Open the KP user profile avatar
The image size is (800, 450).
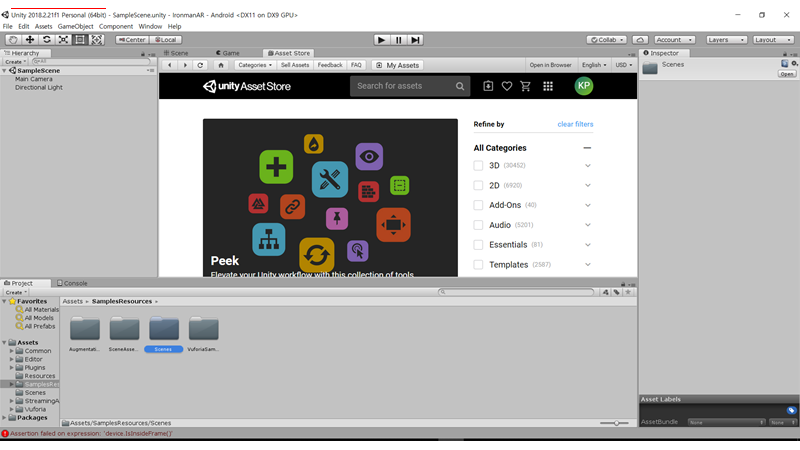click(584, 86)
